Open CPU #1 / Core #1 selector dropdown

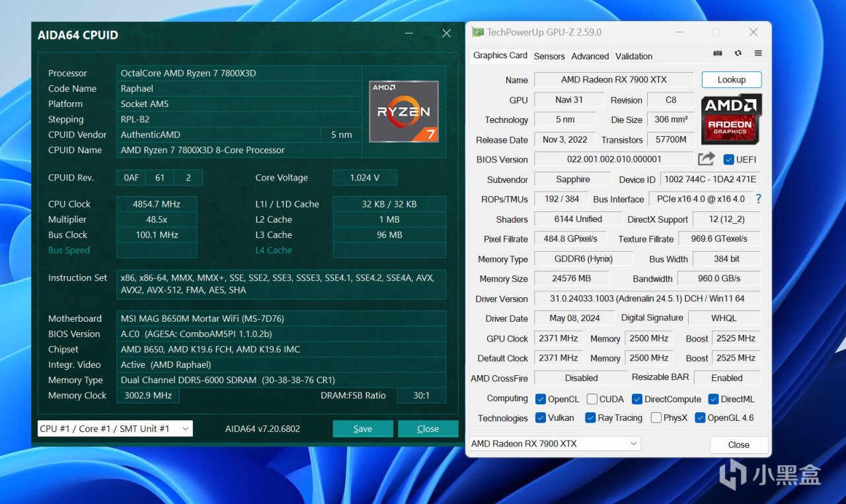115,429
